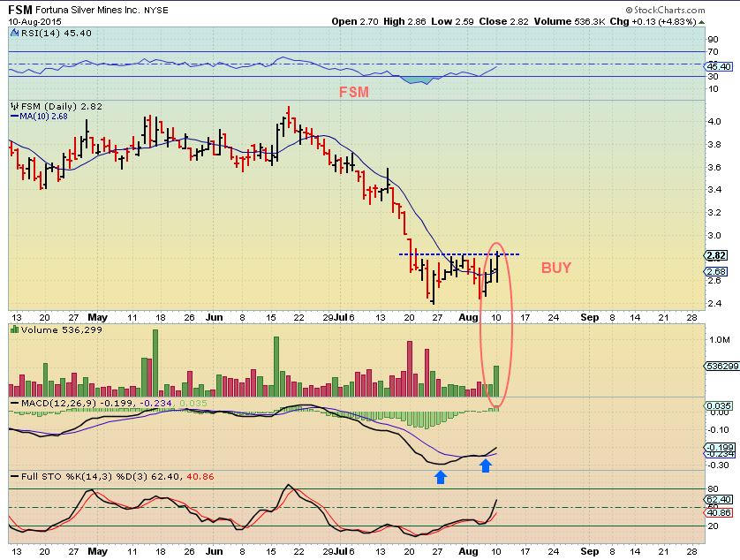The width and height of the screenshot is (740, 560).
Task: Click the 45.40 RSI value tag on axis
Action: pos(719,66)
